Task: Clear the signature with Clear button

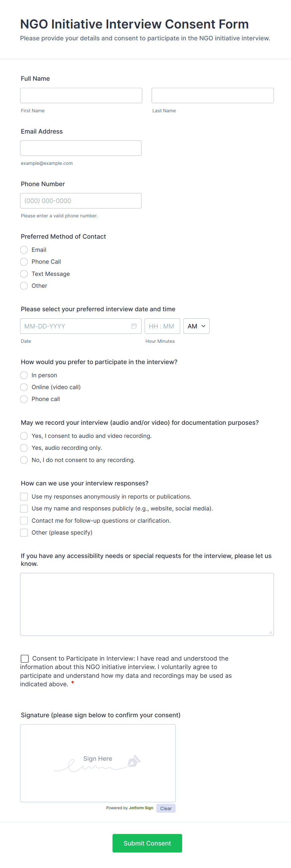Action: point(166,808)
